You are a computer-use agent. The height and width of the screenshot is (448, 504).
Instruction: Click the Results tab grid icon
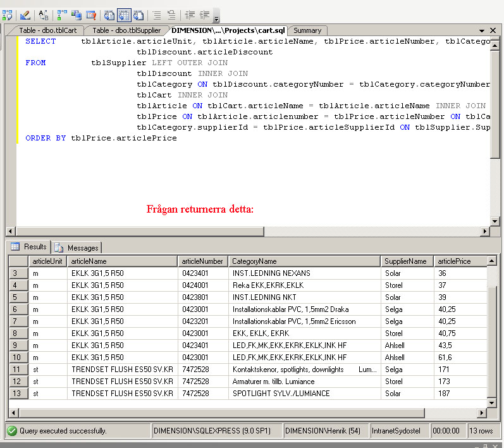pos(15,246)
